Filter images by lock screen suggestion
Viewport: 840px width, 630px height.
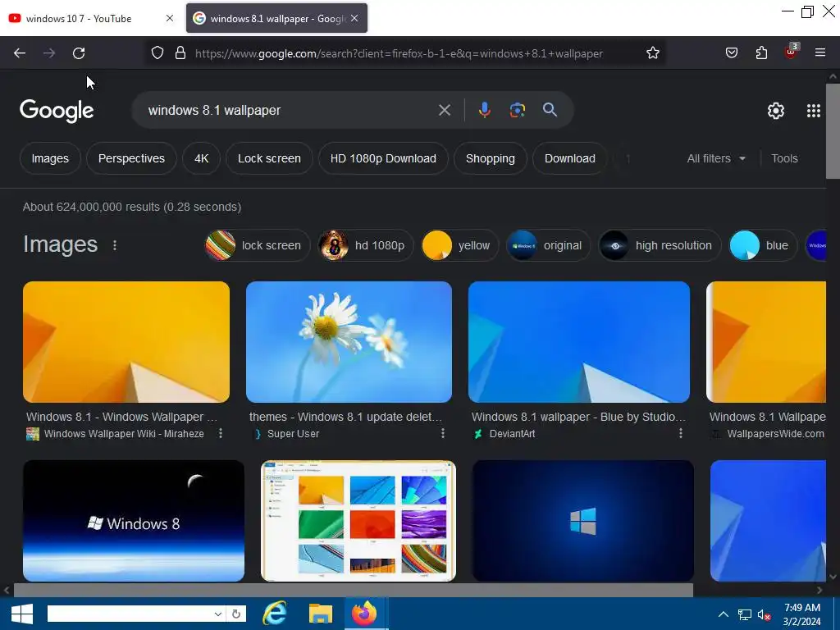[257, 245]
